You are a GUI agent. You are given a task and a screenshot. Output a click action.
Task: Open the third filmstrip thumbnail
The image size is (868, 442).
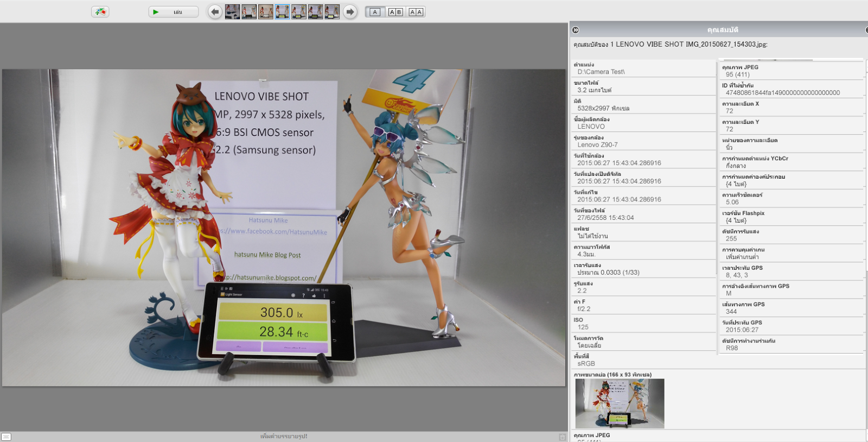266,12
